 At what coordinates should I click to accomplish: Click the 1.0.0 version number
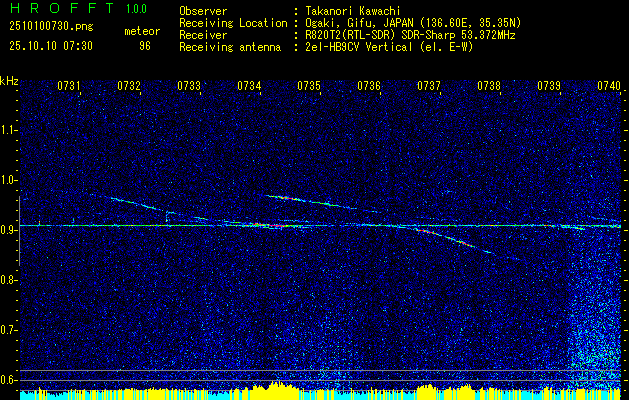(x=136, y=8)
